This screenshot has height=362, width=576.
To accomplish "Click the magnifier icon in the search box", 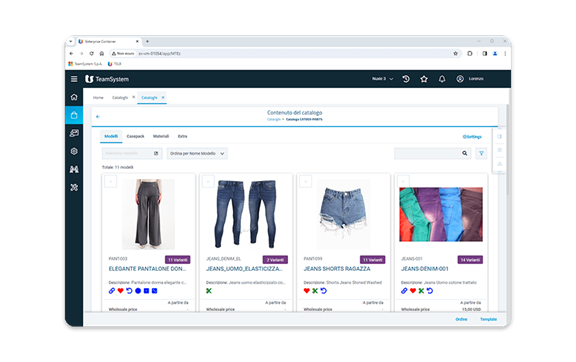I will (x=465, y=153).
